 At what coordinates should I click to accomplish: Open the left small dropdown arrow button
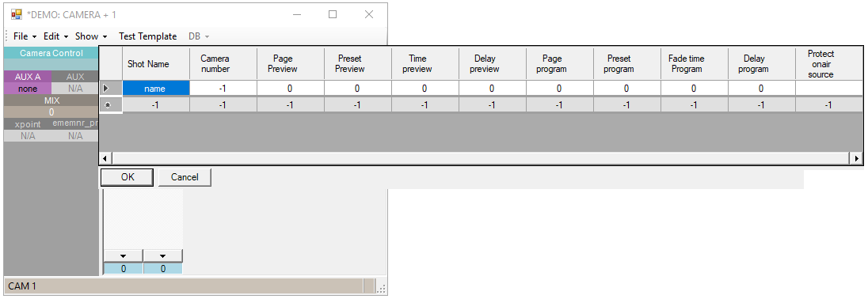[x=124, y=256]
